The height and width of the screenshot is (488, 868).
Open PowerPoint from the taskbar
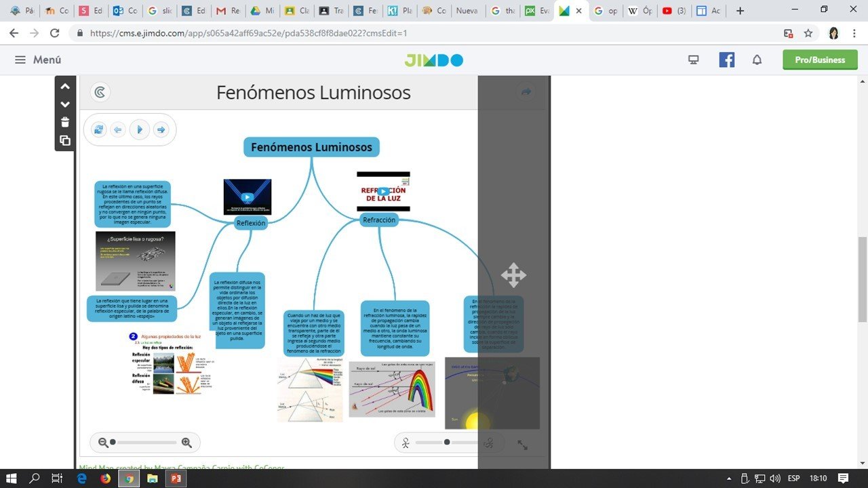coord(175,478)
